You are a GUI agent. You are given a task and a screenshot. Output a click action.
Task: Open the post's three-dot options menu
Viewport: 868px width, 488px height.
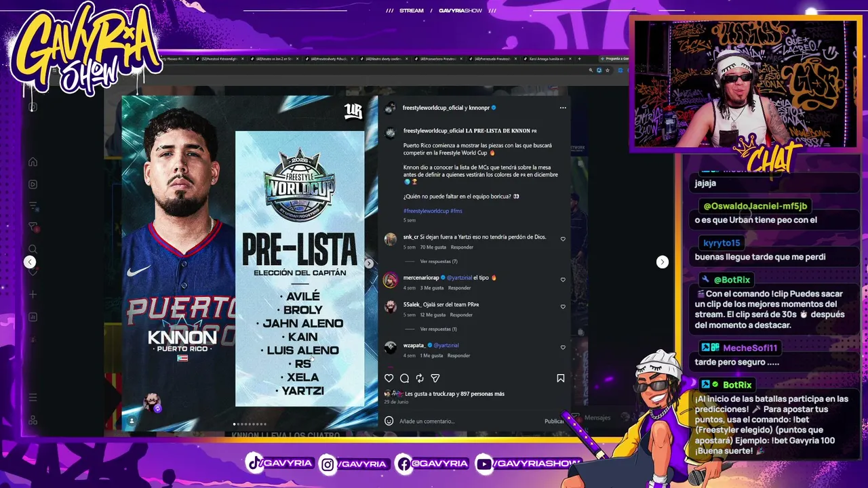pos(563,108)
